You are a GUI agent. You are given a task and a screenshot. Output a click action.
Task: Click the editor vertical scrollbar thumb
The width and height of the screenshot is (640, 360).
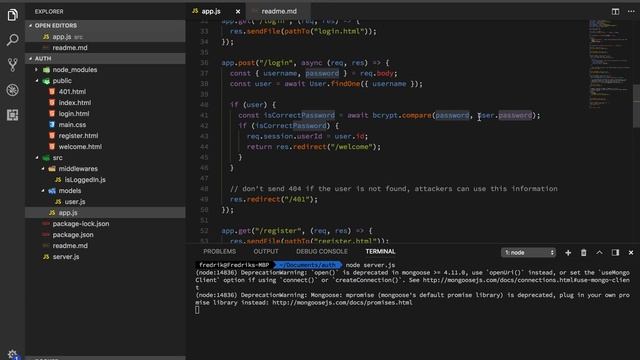[636, 106]
